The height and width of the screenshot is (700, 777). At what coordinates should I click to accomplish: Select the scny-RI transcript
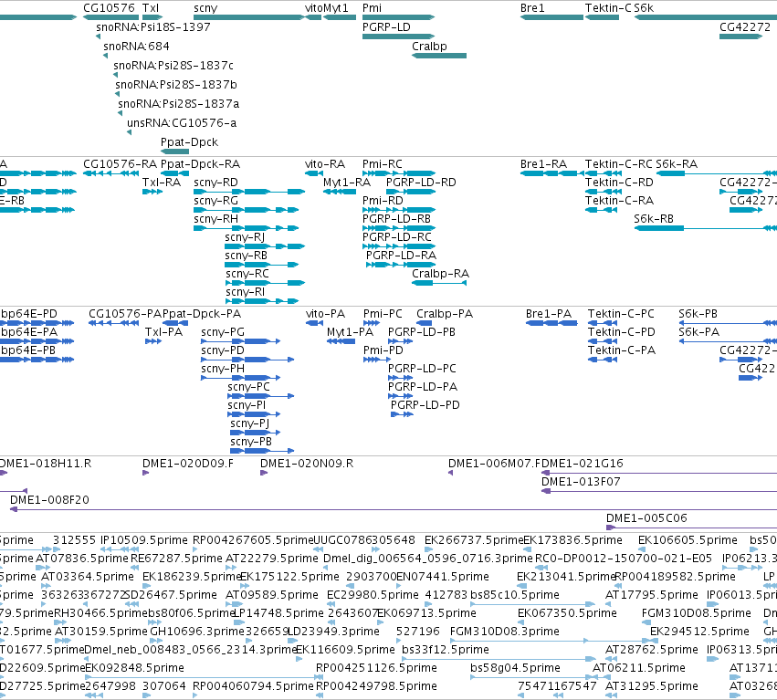tap(262, 301)
